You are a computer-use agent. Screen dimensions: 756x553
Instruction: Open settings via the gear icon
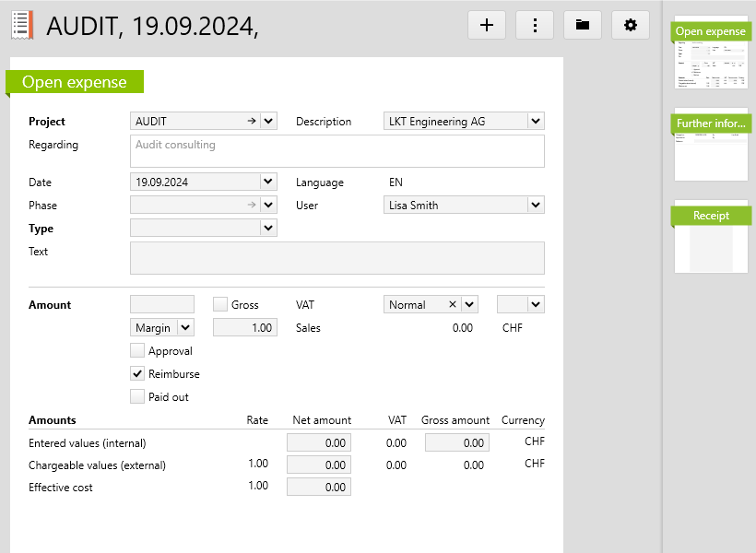pyautogui.click(x=631, y=25)
